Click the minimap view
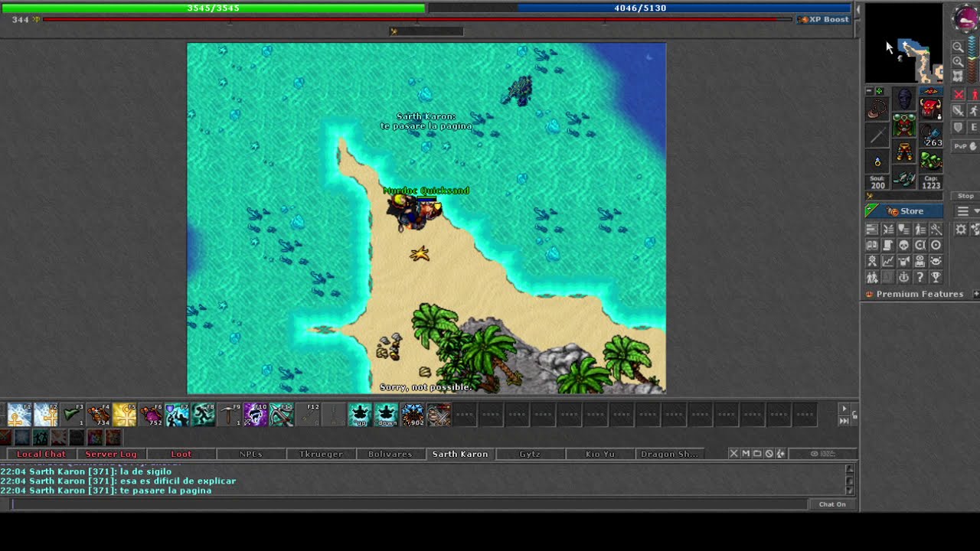Screen dimensions: 980x551 [904, 43]
